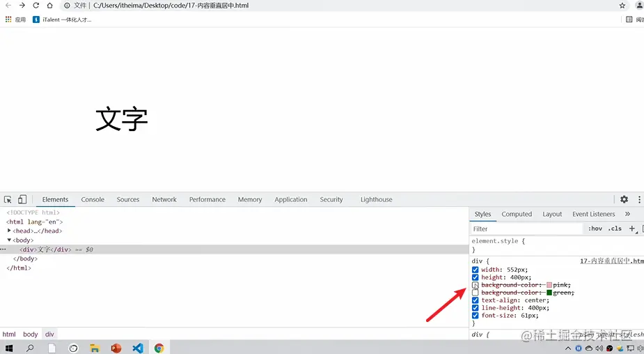644x354 pixels.
Task: Select body in the breadcrumb bar
Action: tap(31, 334)
